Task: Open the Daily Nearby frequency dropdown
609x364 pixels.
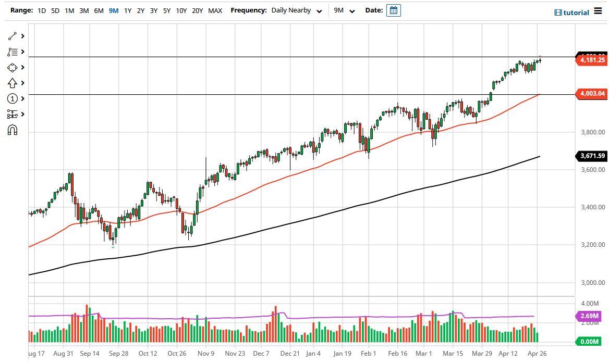Action: point(297,10)
